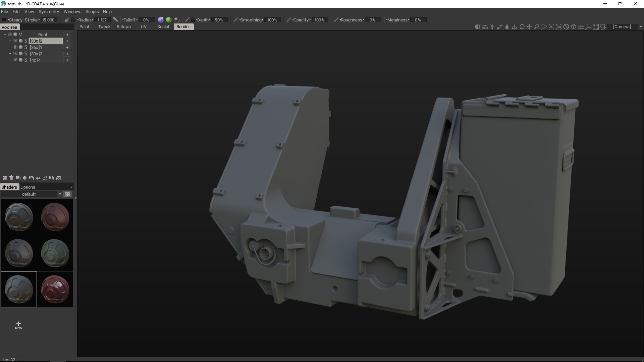
Task: Click the lightbulb relight icon in the toolbar
Action: coord(492,26)
